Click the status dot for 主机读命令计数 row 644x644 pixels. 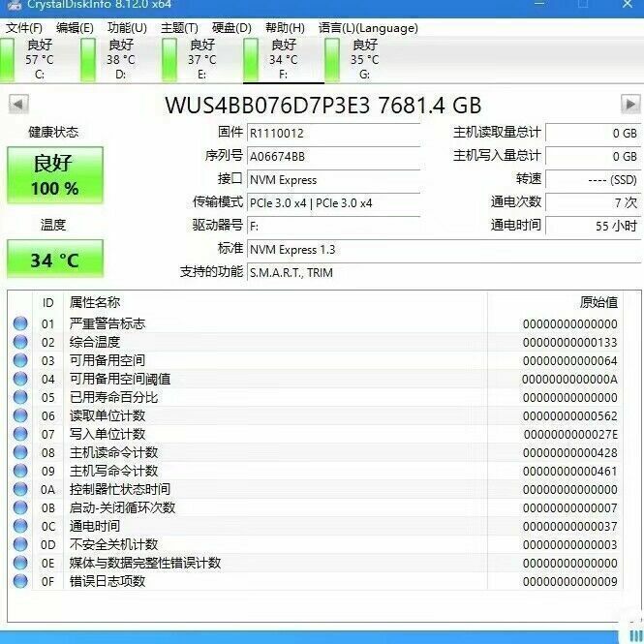[20, 452]
